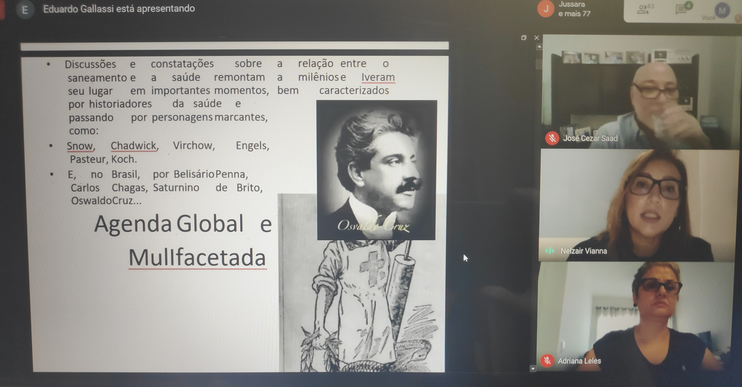The width and height of the screenshot is (742, 387).
Task: Click the 'Você' label under the M avatar
Action: coord(708,18)
